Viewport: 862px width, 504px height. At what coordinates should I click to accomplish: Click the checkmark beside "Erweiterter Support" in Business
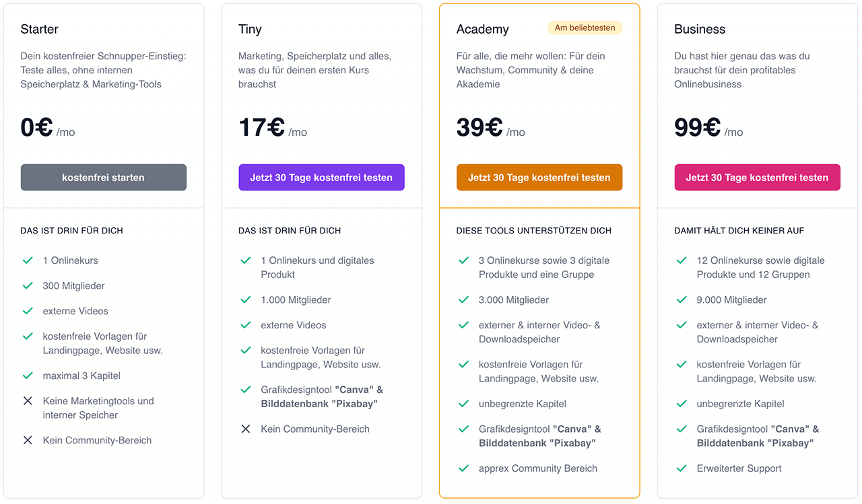[681, 468]
